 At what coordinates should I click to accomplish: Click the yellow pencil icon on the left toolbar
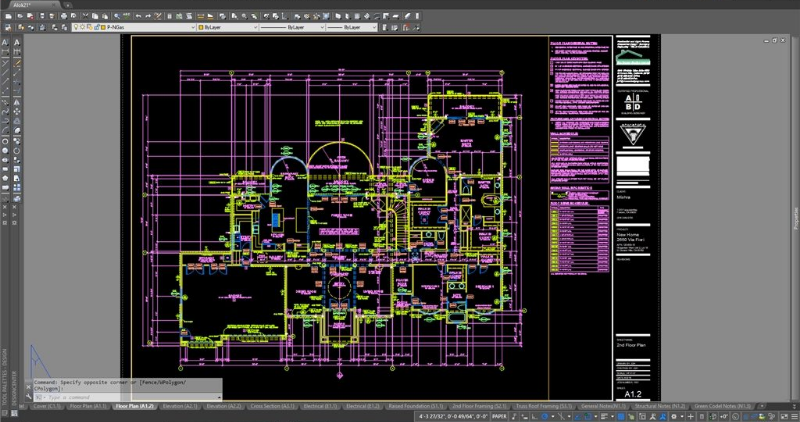tap(17, 62)
